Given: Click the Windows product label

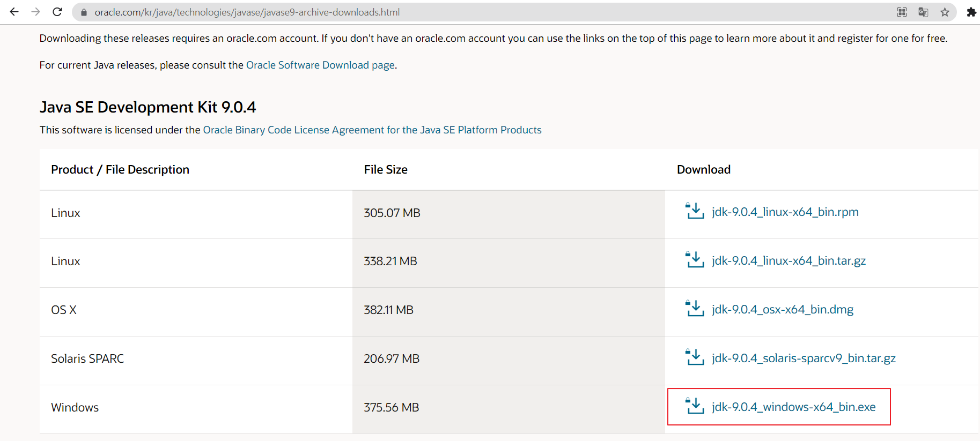Looking at the screenshot, I should (75, 407).
